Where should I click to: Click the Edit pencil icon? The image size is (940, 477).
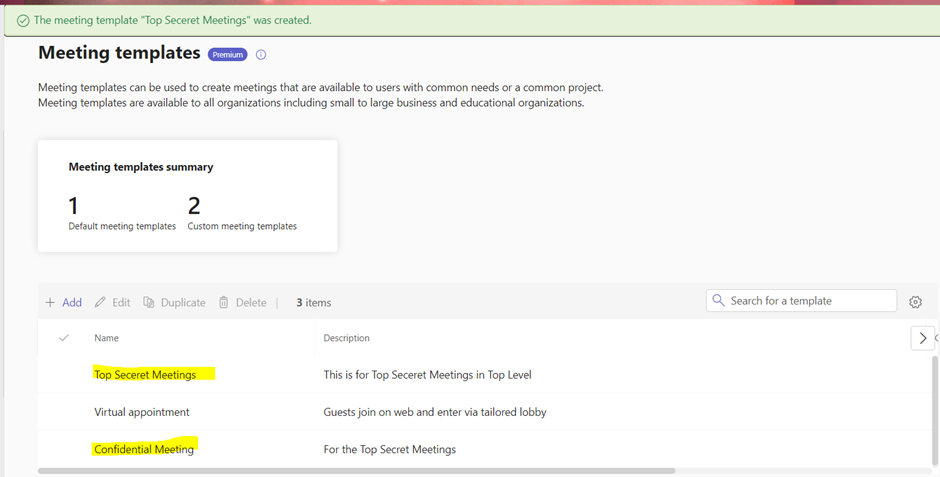coord(100,303)
